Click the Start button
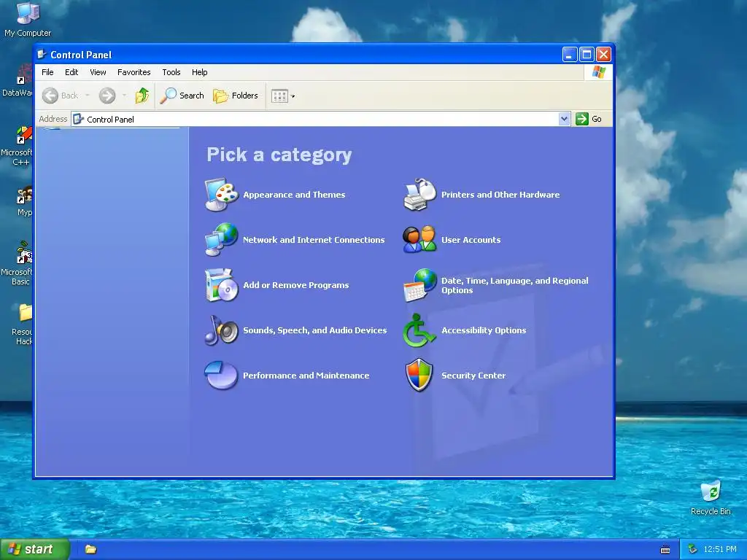747x560 pixels. point(35,549)
